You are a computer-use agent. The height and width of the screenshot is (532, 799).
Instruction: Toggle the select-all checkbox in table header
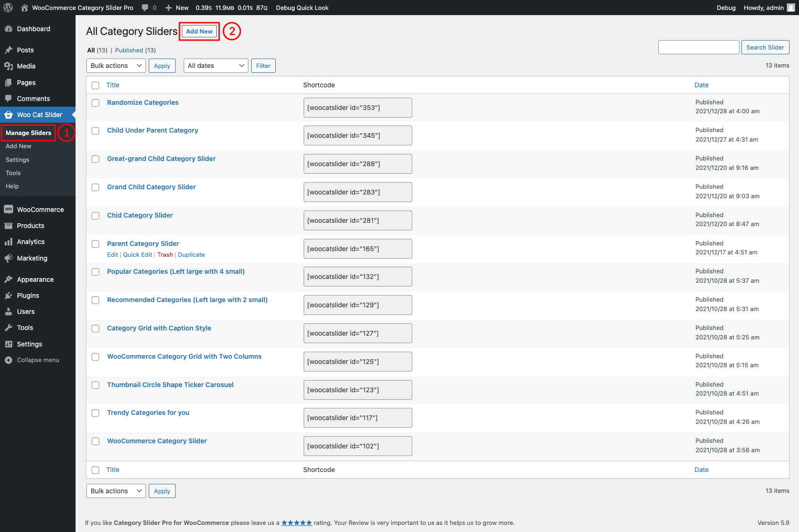(95, 85)
